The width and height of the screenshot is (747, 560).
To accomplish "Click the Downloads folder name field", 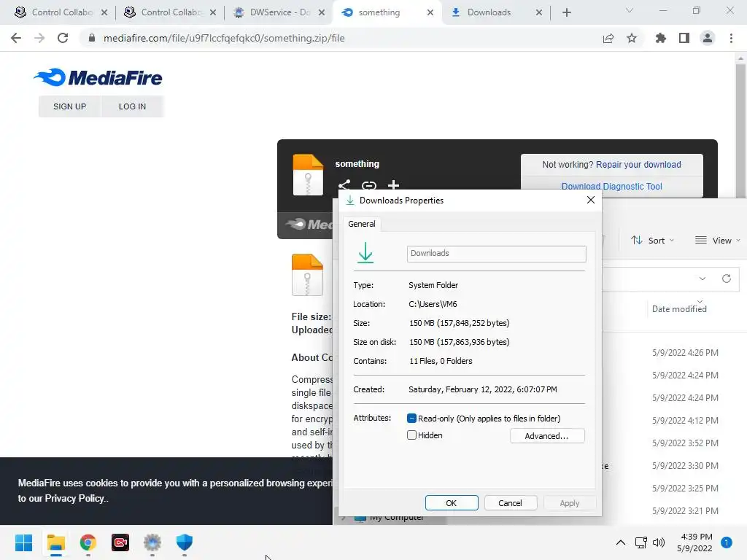I will (496, 253).
